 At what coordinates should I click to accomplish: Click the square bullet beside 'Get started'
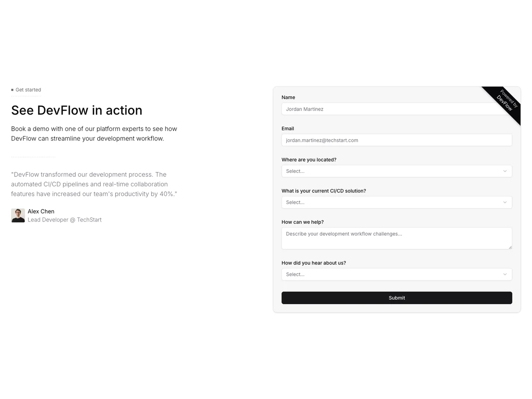pyautogui.click(x=12, y=90)
